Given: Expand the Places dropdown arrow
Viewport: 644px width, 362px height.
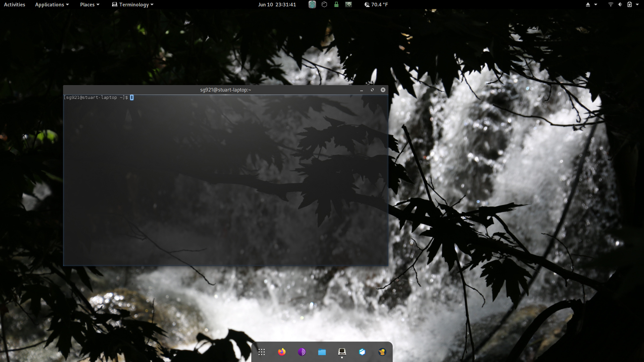Looking at the screenshot, I should tap(98, 5).
